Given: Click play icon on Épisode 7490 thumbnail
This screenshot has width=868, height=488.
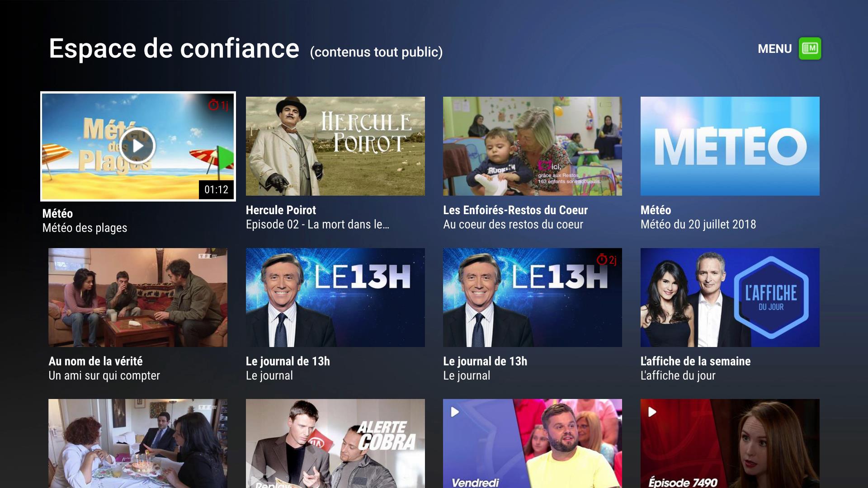Looking at the screenshot, I should [x=652, y=412].
